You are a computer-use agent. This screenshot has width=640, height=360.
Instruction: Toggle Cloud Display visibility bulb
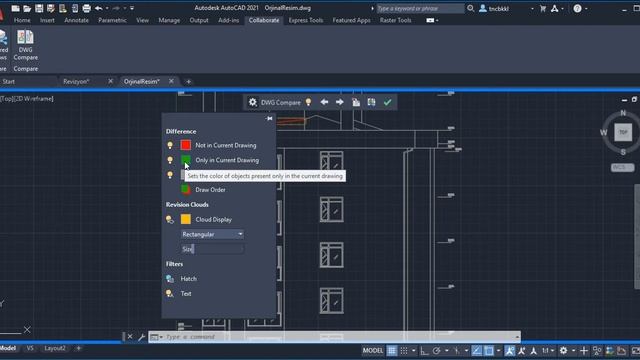tap(170, 220)
